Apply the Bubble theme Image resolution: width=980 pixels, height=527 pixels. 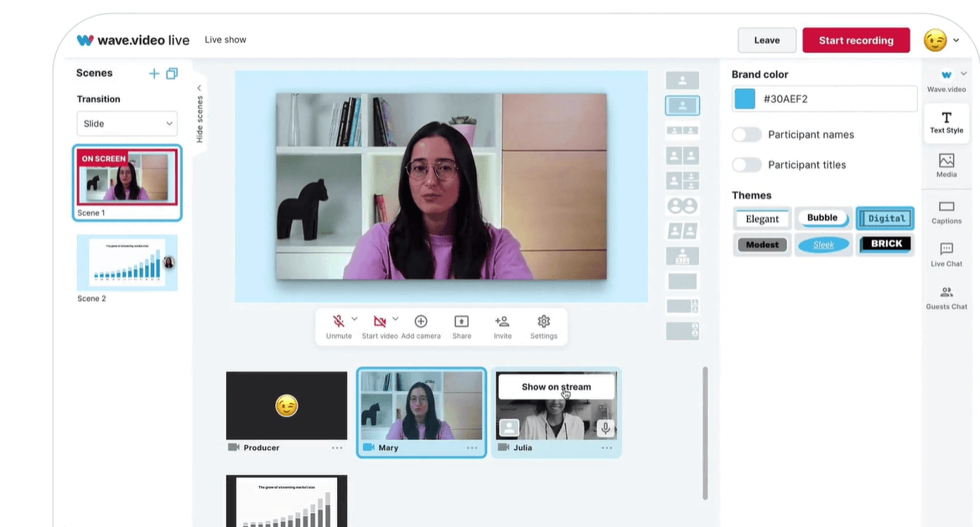pyautogui.click(x=822, y=218)
